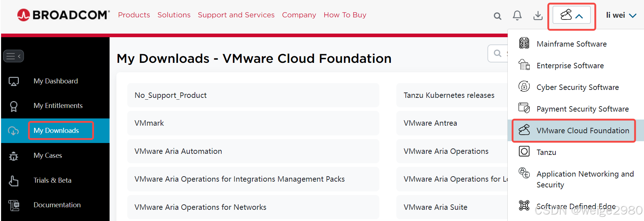Click the My Dashboard monitor icon

14,81
